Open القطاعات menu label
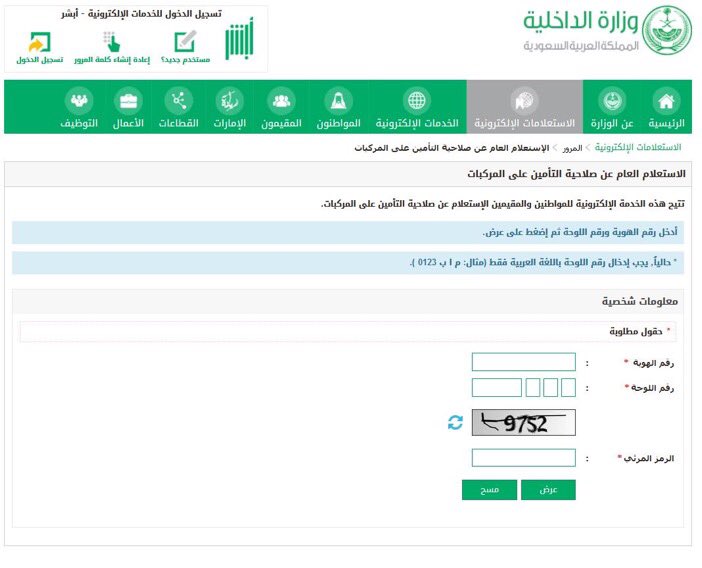The height and width of the screenshot is (568, 702). (179, 123)
